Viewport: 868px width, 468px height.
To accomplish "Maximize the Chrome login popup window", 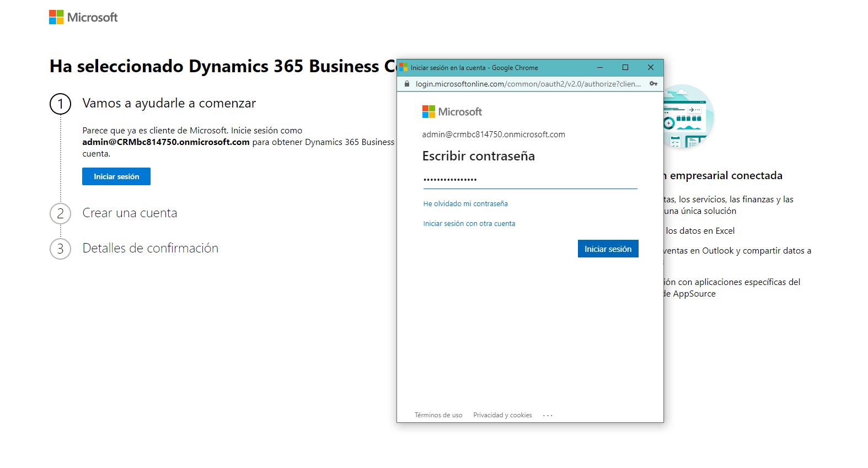I will tap(625, 67).
